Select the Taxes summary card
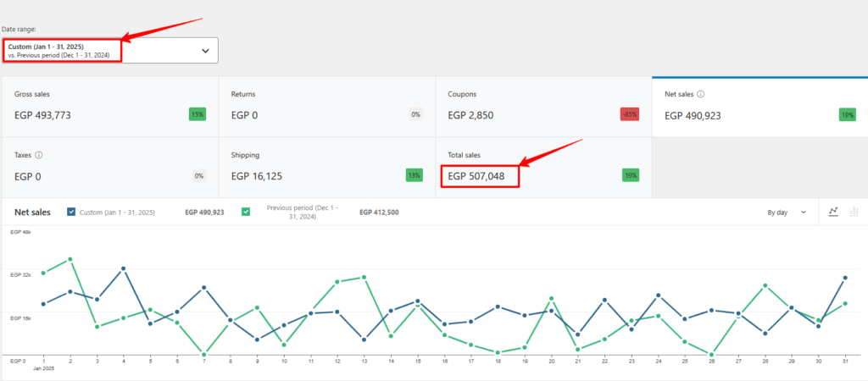 pos(110,168)
